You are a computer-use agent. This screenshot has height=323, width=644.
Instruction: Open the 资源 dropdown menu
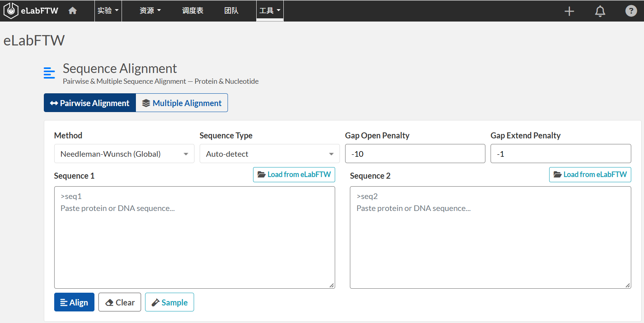click(150, 11)
